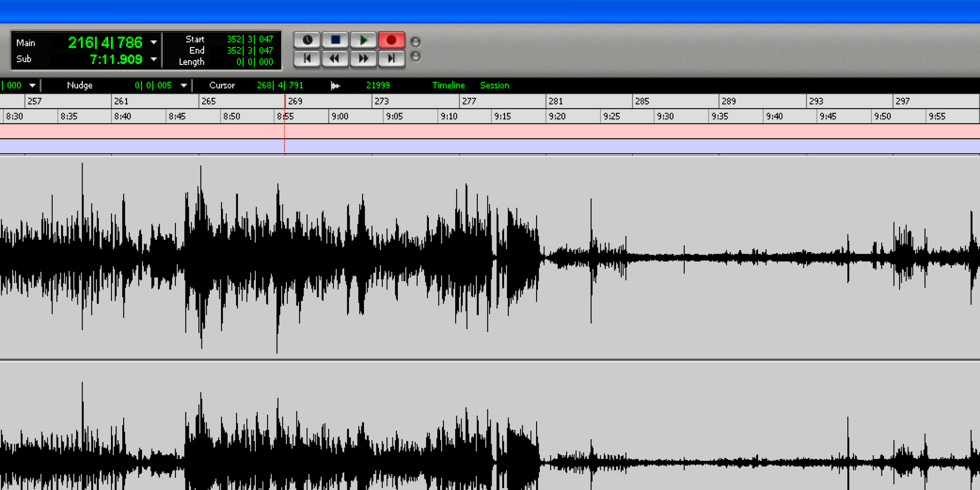
Task: Open Sub counter time scale dropdown arrow
Action: [154, 59]
